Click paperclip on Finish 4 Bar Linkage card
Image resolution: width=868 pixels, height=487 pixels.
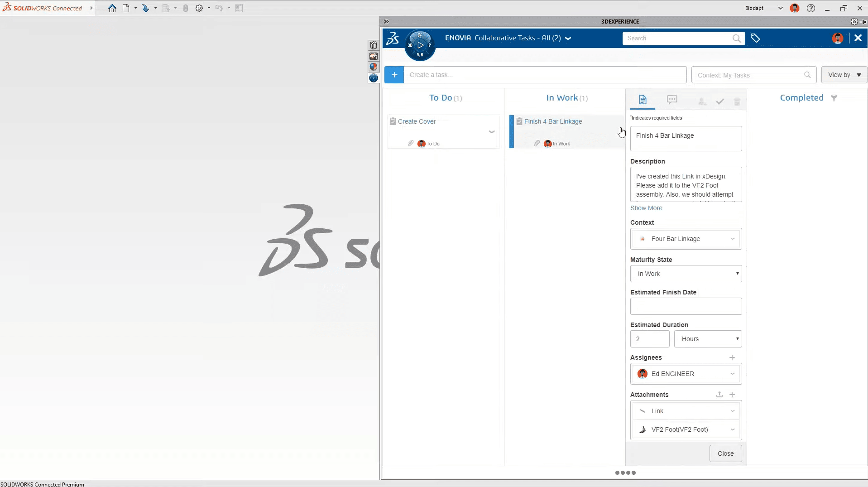pyautogui.click(x=537, y=144)
